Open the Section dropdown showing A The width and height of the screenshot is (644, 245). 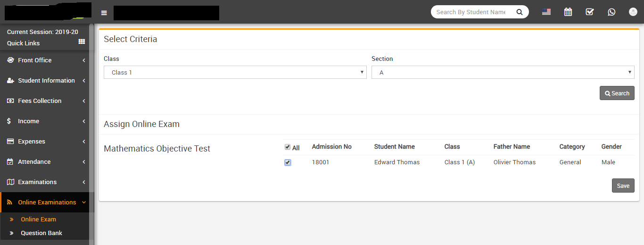point(503,72)
